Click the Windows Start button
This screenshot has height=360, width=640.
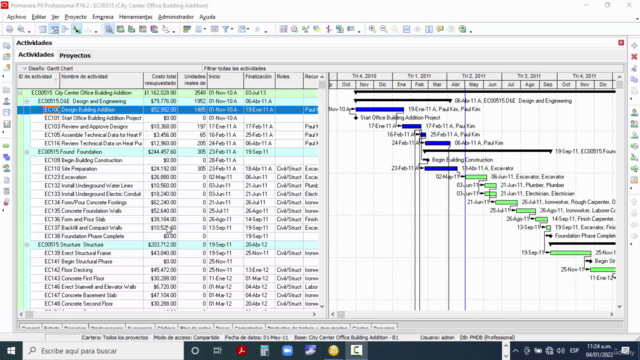pos(11,351)
